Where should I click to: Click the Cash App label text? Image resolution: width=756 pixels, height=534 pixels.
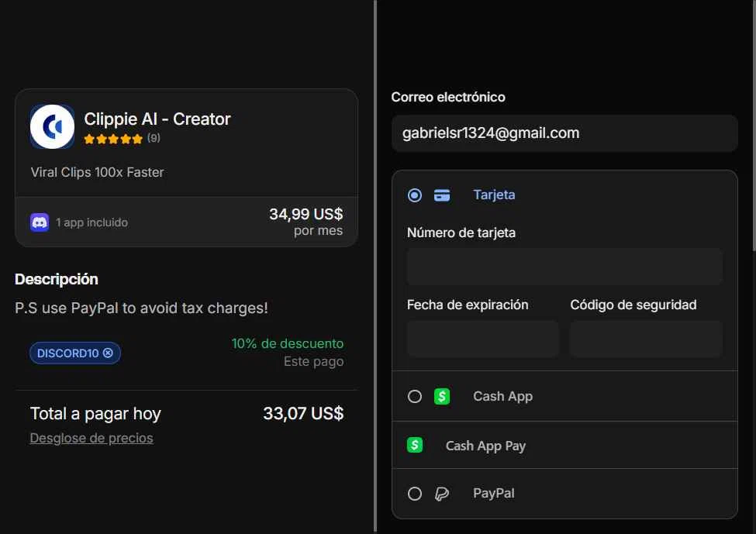tap(503, 397)
